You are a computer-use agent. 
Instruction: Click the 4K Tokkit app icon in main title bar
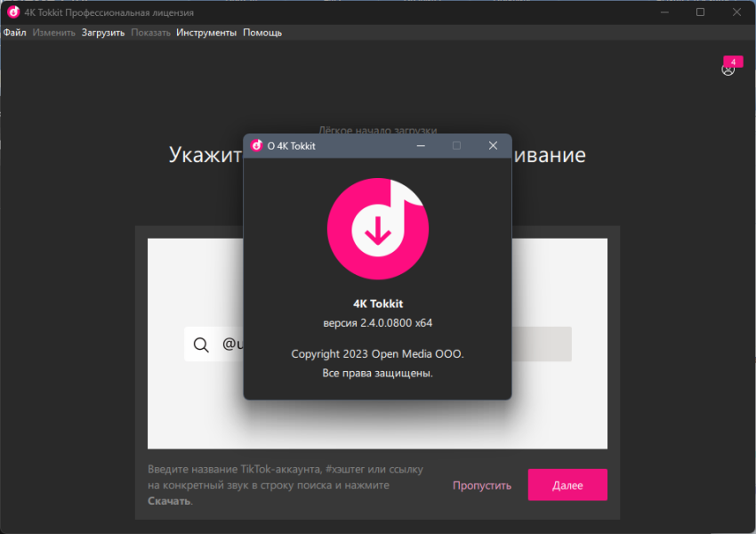(x=13, y=12)
